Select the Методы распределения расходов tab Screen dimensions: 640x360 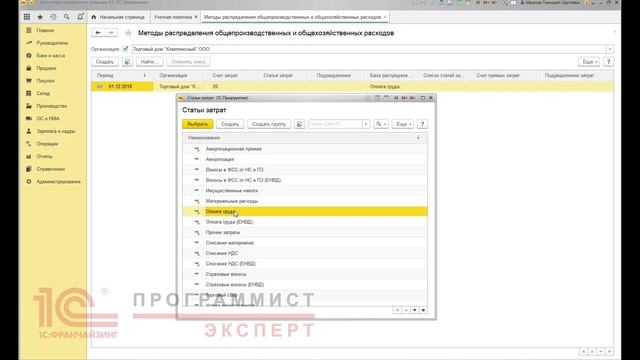tap(292, 17)
